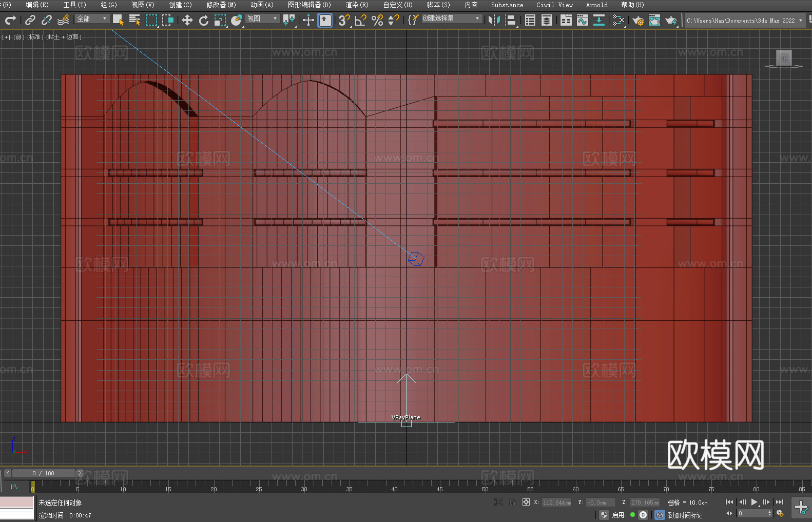This screenshot has height=522, width=812.
Task: Open the selection filter '全部' dropdown
Action: click(92, 18)
